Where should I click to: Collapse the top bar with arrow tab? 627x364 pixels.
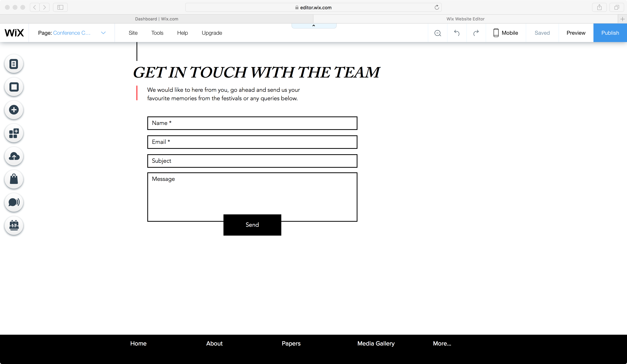[314, 26]
